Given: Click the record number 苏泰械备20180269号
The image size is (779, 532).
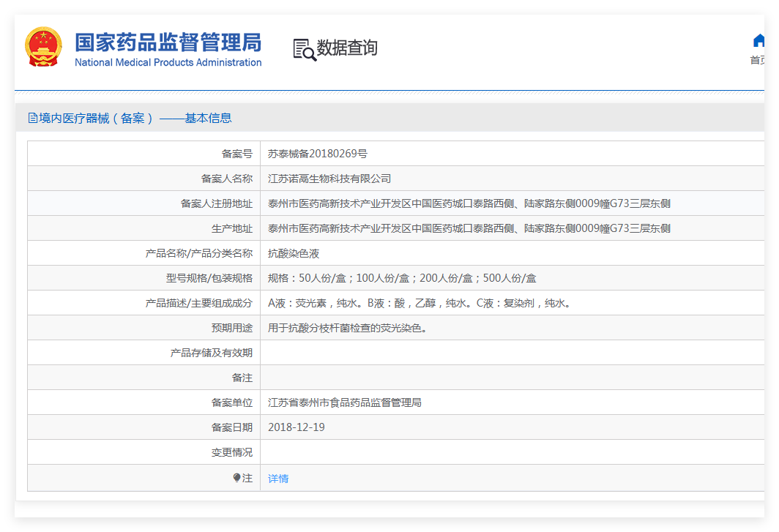Looking at the screenshot, I should point(318,154).
